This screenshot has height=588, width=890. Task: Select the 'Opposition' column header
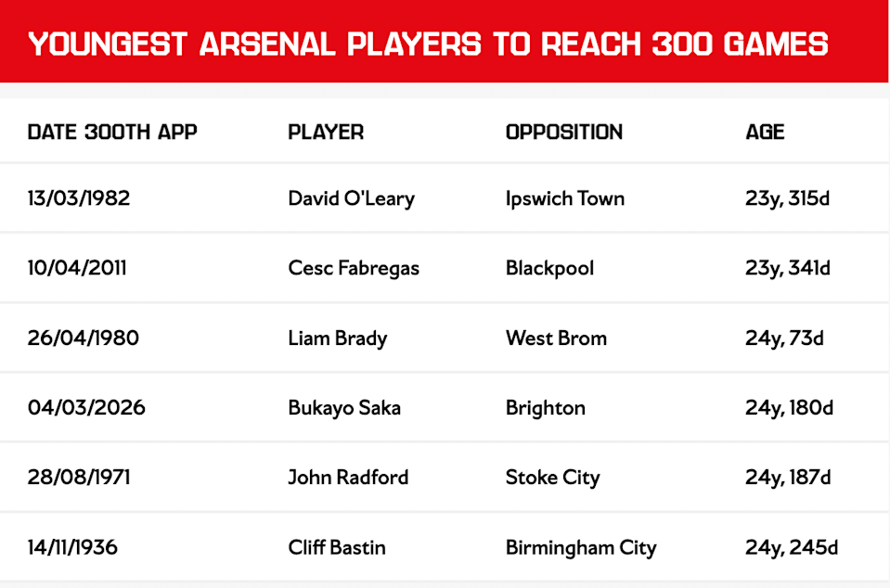pos(564,132)
